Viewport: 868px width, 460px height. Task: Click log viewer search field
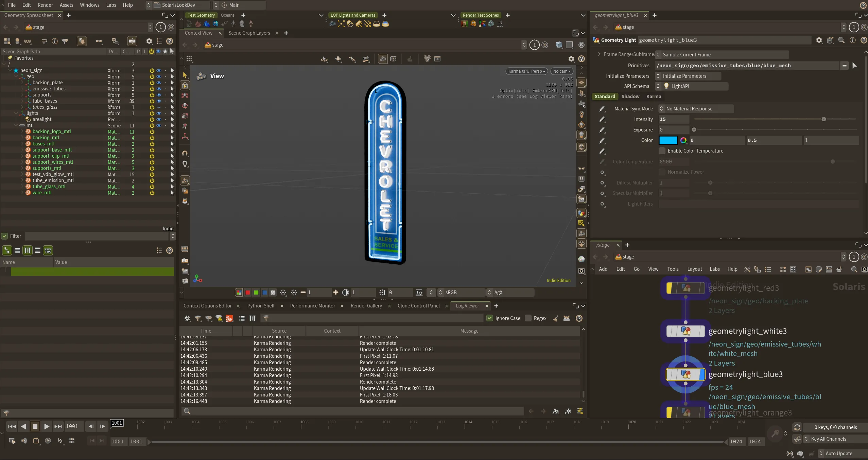point(352,411)
